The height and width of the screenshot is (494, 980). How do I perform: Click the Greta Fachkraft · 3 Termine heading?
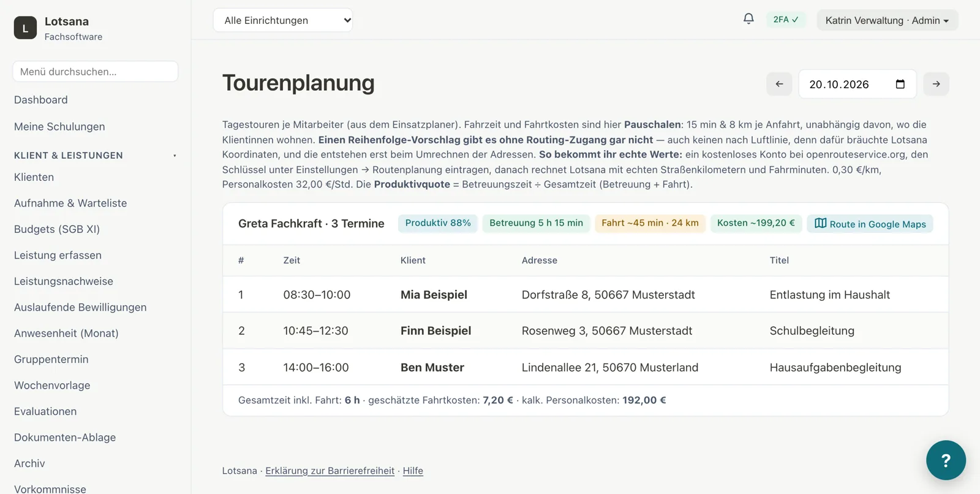[311, 224]
